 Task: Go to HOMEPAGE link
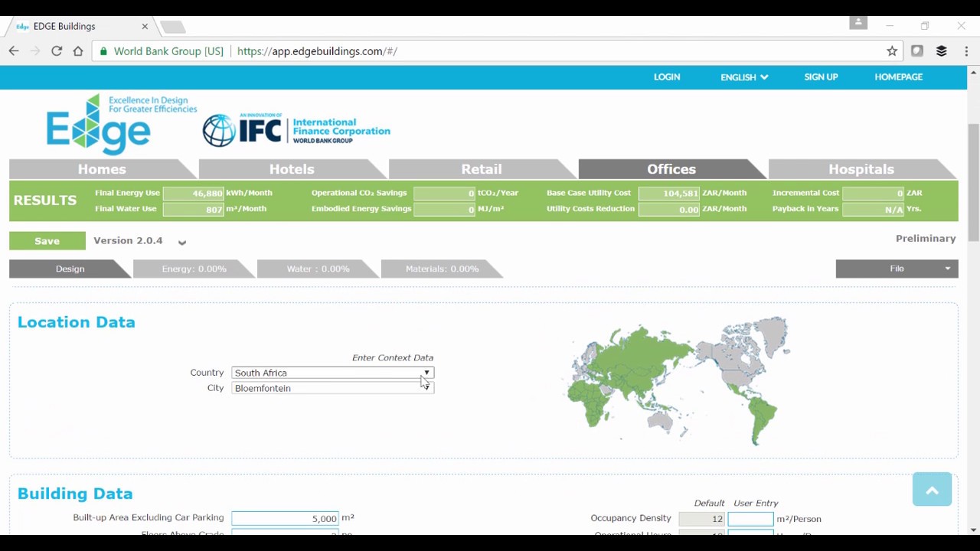[x=898, y=77]
